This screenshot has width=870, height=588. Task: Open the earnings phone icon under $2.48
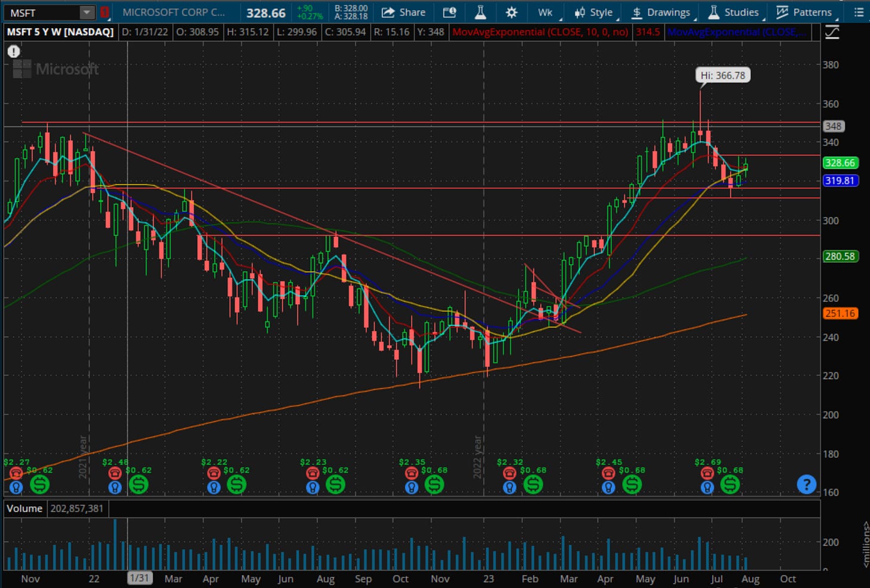[115, 473]
